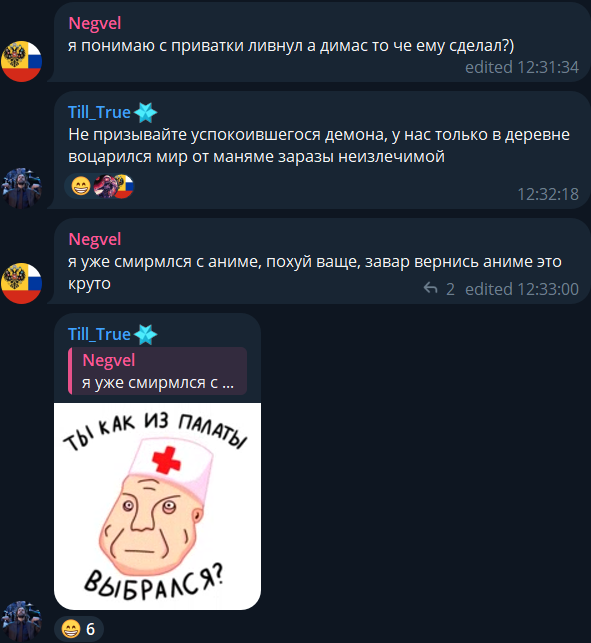The image size is (591, 643).
Task: Open the Negvel username in first message
Action: click(x=95, y=23)
